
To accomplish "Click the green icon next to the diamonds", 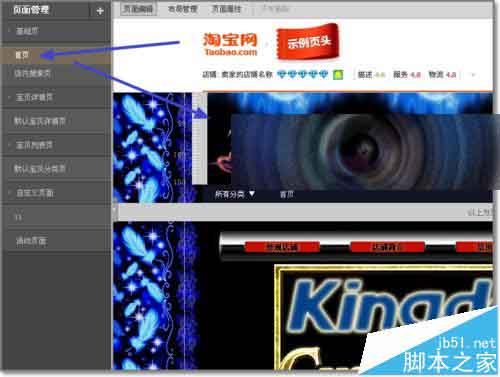I will pyautogui.click(x=338, y=74).
